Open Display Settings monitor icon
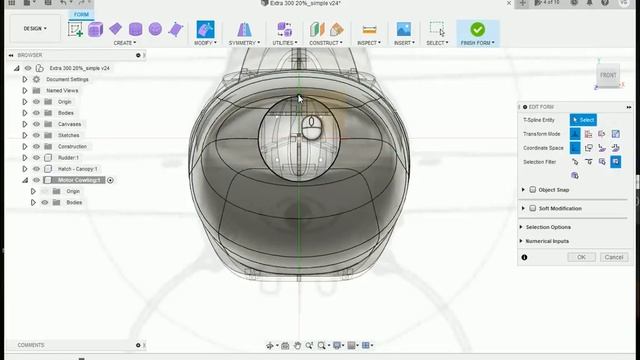The height and width of the screenshot is (360, 640). pos(337,346)
